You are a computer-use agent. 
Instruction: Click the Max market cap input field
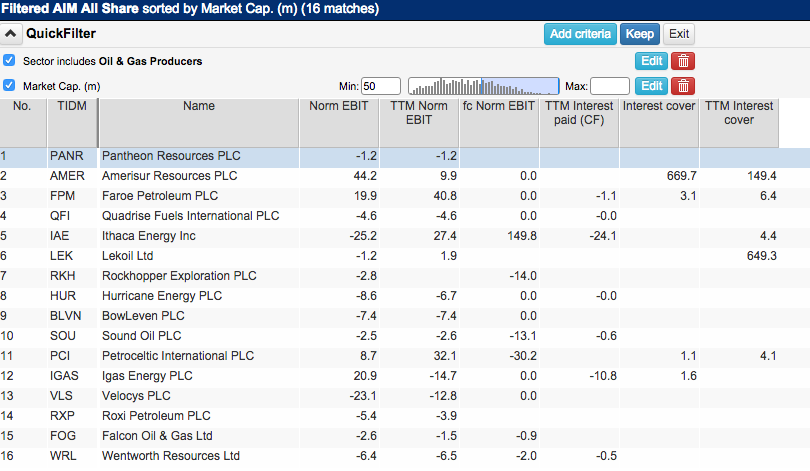[x=610, y=86]
